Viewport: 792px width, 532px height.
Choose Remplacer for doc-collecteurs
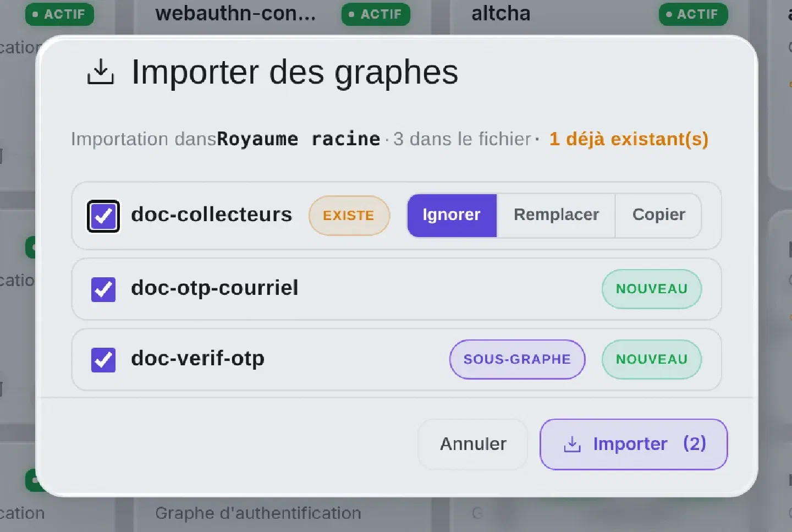tap(556, 215)
